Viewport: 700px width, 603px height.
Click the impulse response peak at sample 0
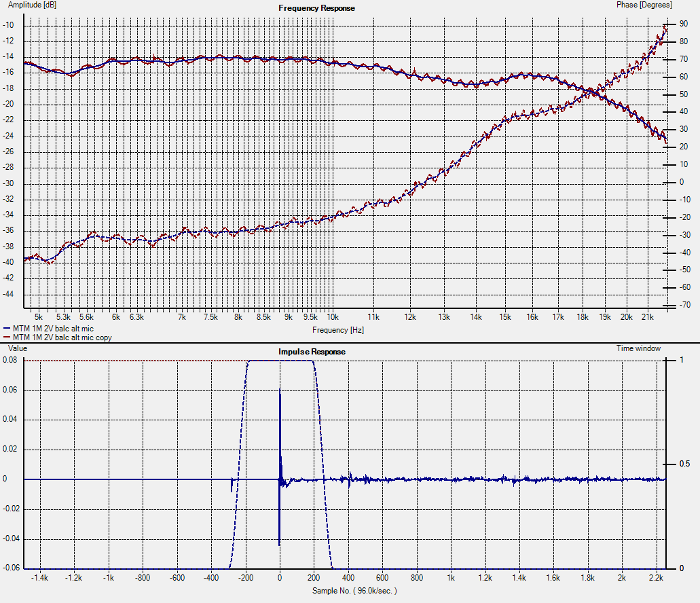tap(280, 389)
